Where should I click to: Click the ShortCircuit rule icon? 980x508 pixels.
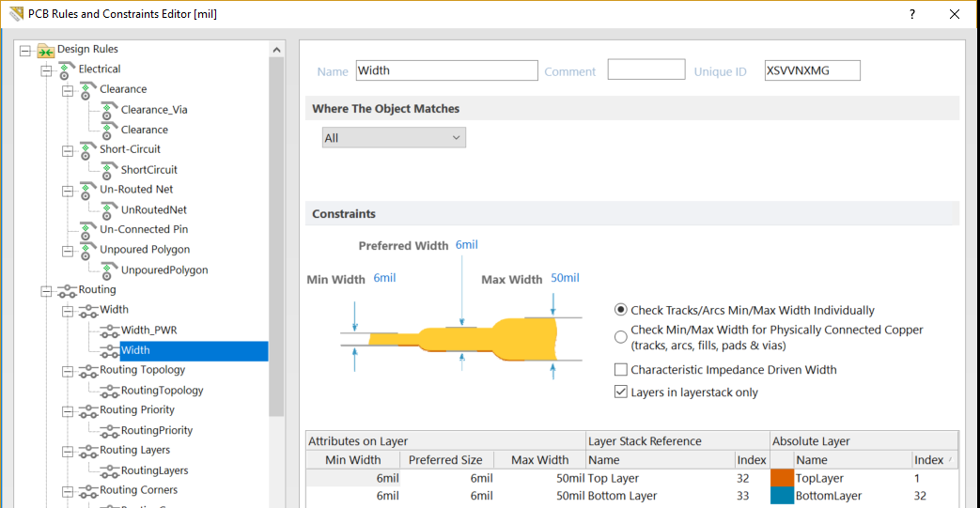[x=109, y=171]
